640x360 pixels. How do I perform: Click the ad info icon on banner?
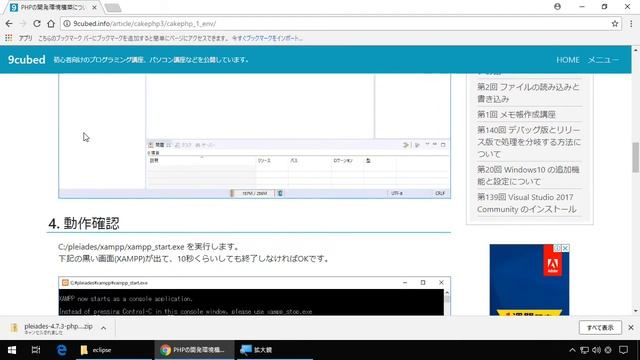558,248
